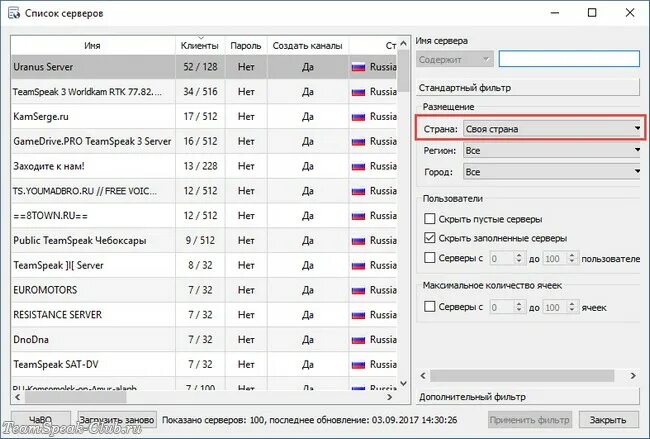Click the 34 / 516 clients cell
Viewport: 650px width, 439px height.
tap(200, 92)
